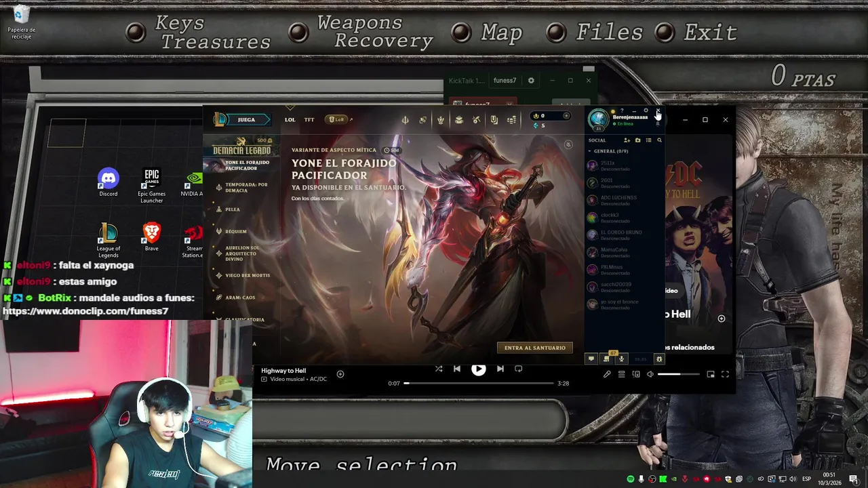Open the lyrics microphone icon in player
This screenshot has height=488, width=868.
(607, 374)
